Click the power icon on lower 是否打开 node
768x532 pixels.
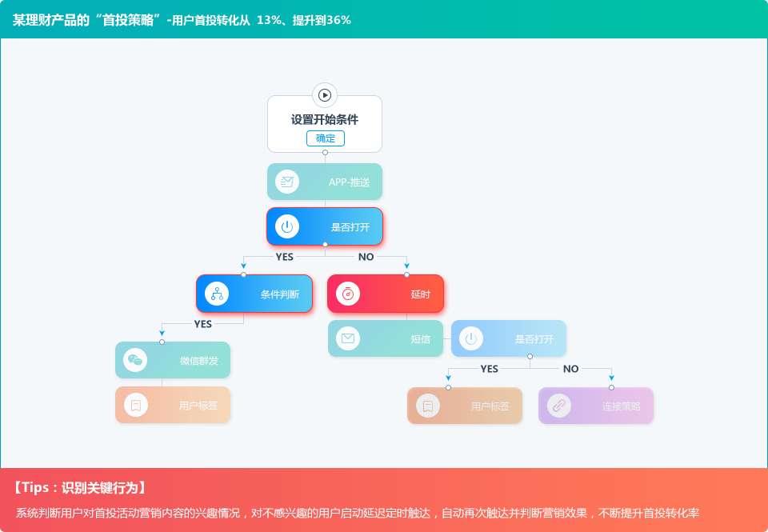(x=471, y=338)
